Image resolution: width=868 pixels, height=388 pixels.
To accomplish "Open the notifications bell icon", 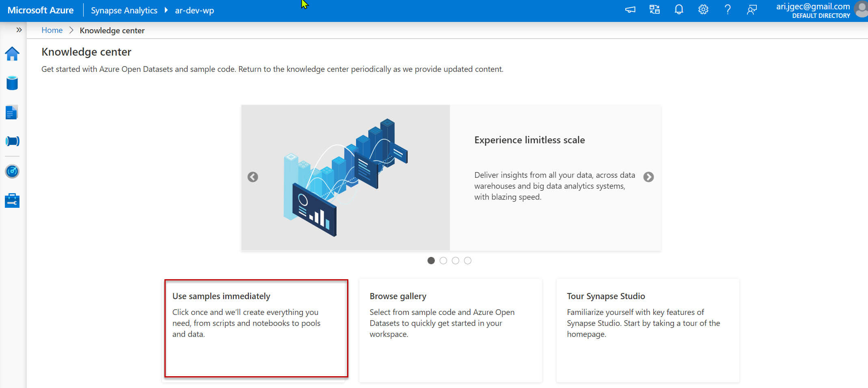I will pos(679,10).
